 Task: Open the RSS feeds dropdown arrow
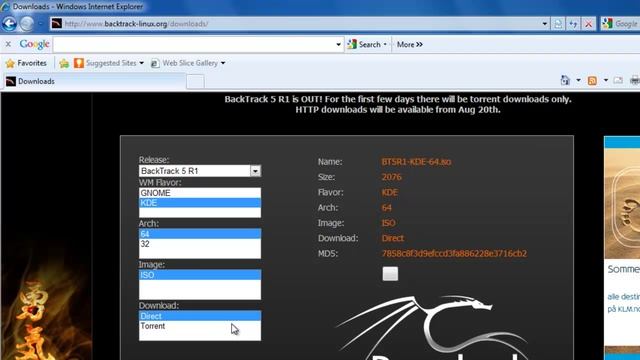(x=606, y=80)
